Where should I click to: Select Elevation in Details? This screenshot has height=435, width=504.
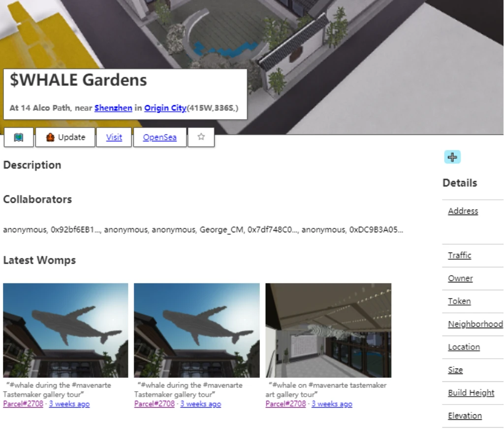[465, 415]
